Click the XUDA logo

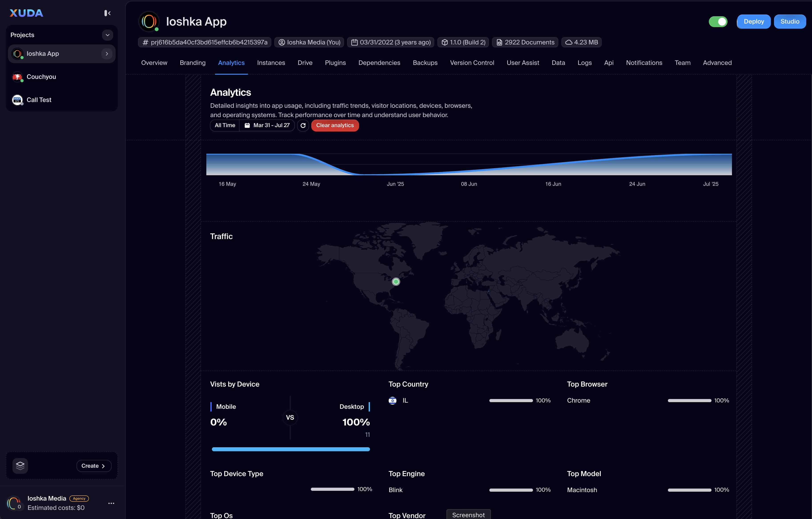[26, 13]
